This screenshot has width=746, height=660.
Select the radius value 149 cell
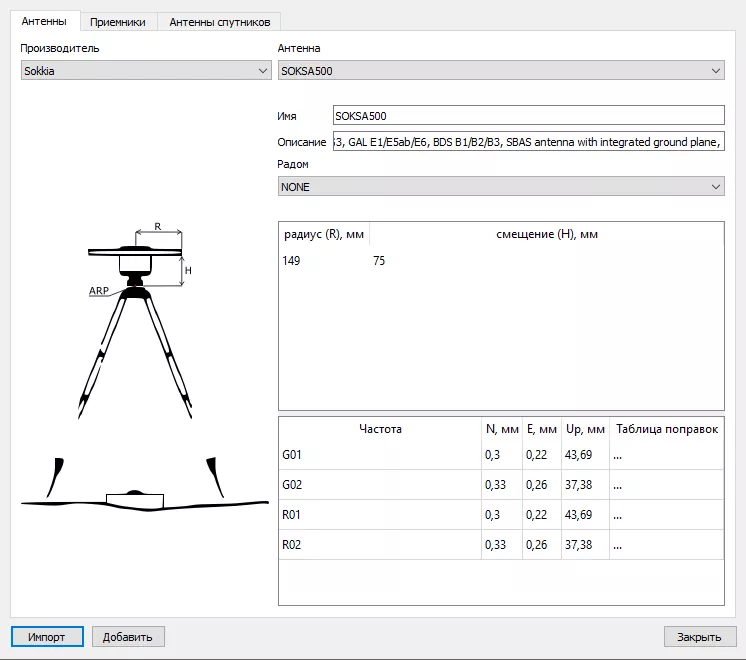click(x=293, y=261)
